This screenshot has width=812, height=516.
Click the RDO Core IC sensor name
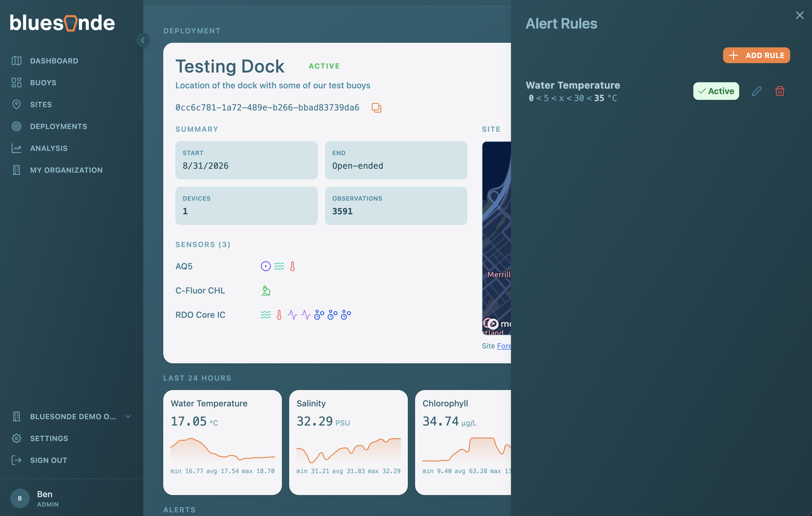pos(200,315)
